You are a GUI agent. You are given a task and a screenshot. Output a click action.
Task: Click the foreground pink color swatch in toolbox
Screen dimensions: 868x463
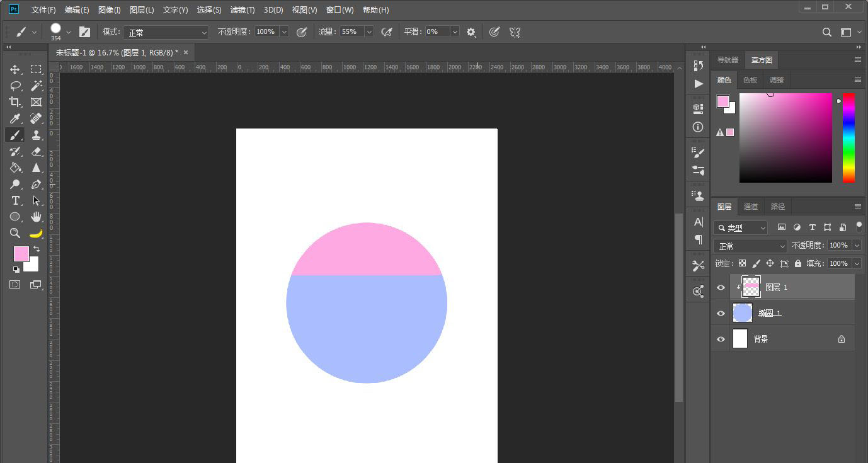tap(20, 253)
